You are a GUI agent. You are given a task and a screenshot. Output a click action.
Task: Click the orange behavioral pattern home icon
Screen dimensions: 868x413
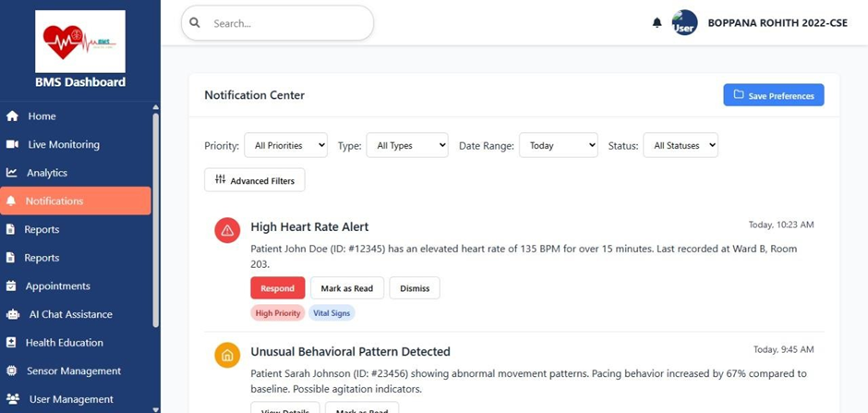227,355
